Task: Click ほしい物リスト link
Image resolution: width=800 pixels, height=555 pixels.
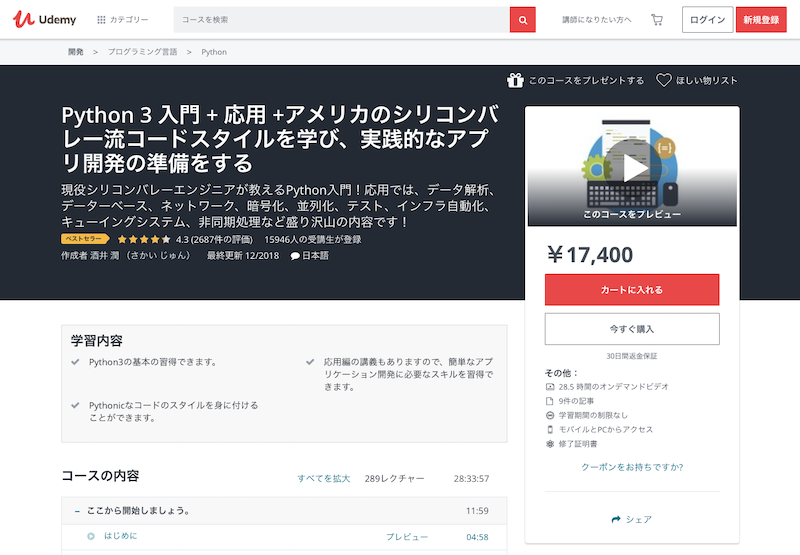Action: point(707,81)
